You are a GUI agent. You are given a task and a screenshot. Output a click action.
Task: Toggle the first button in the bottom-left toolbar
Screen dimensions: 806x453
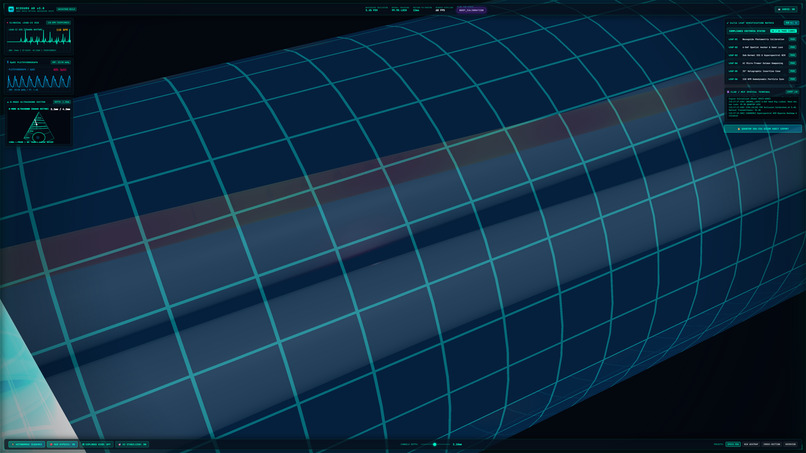[x=26, y=444]
